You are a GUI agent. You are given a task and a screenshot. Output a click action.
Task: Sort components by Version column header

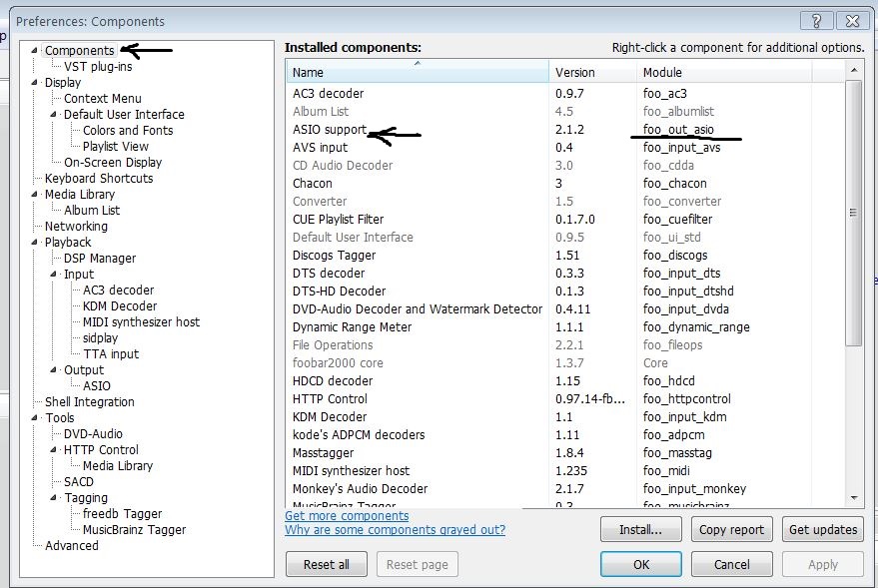point(592,72)
